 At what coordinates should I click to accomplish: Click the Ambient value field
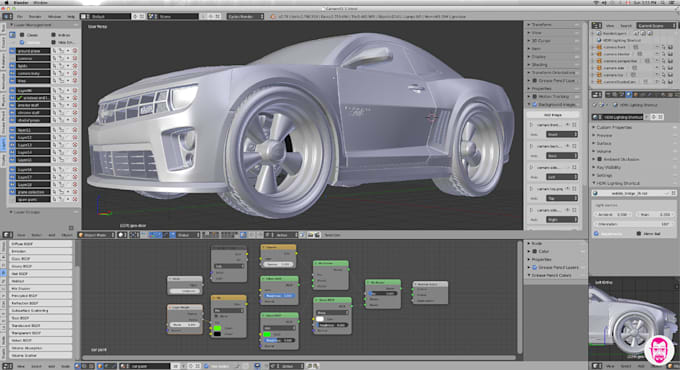[613, 214]
